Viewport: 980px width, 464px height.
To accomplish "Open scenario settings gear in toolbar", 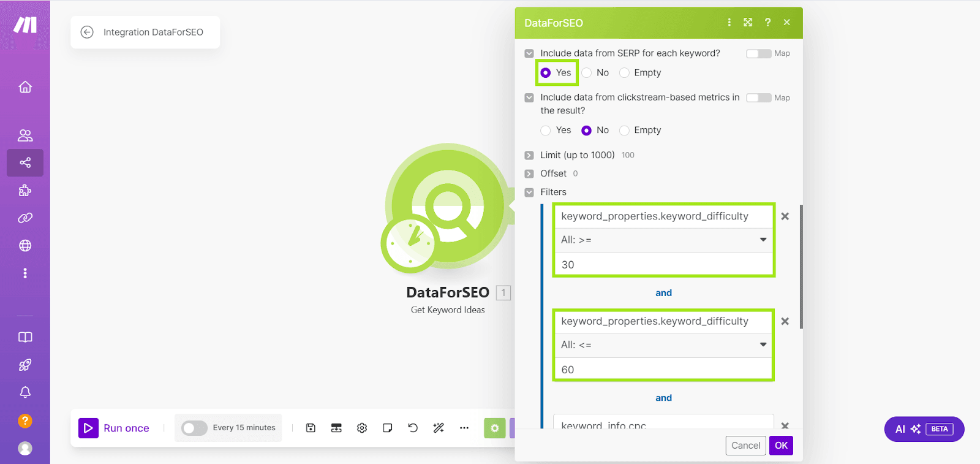I will pyautogui.click(x=362, y=428).
